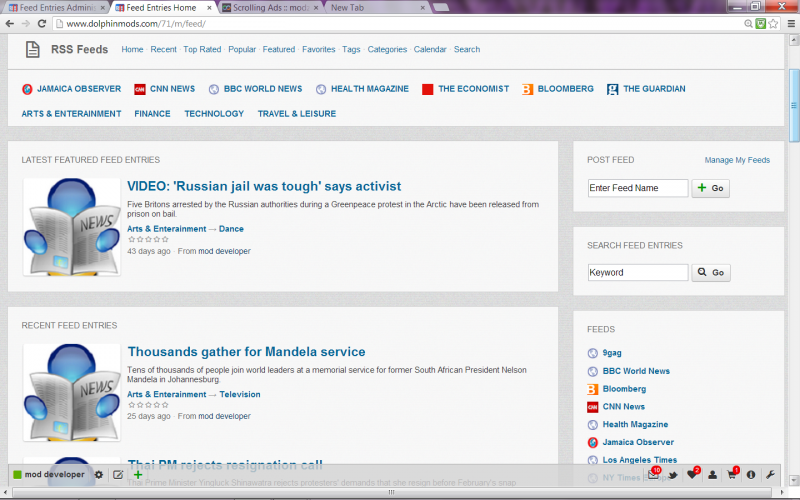The height and width of the screenshot is (500, 800).
Task: Open Thousands gather for Mandela service article
Action: click(246, 352)
